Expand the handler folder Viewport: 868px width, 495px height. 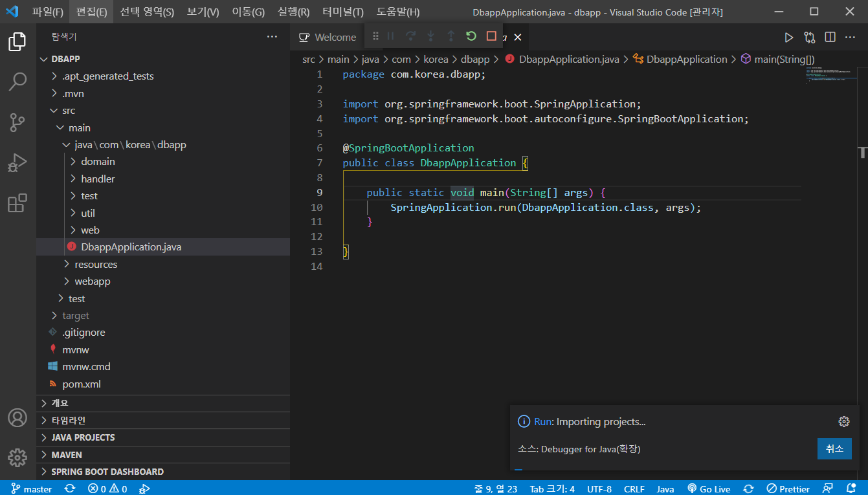click(x=163, y=179)
